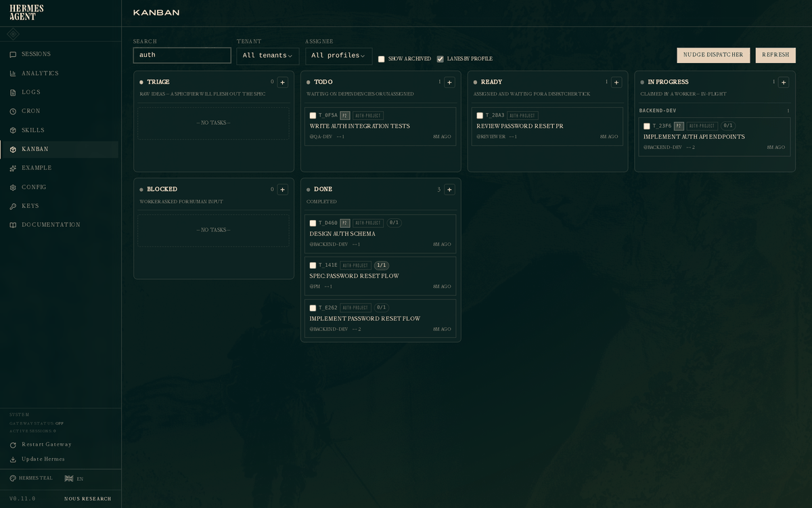Switch language via the EN flag

(74, 478)
